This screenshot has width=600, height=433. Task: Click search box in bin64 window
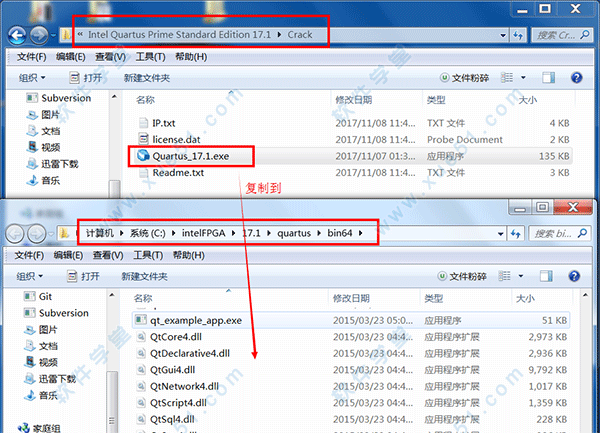tap(559, 234)
